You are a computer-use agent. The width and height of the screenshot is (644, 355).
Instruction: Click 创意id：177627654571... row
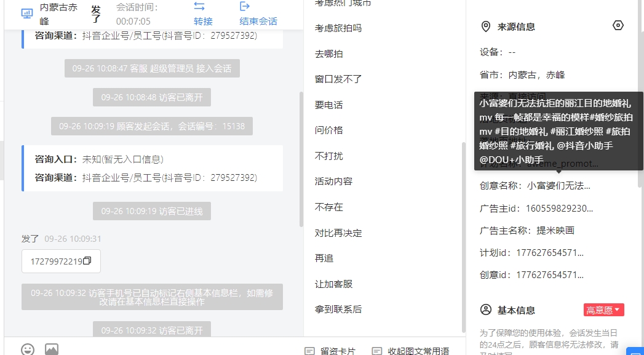[532, 275]
